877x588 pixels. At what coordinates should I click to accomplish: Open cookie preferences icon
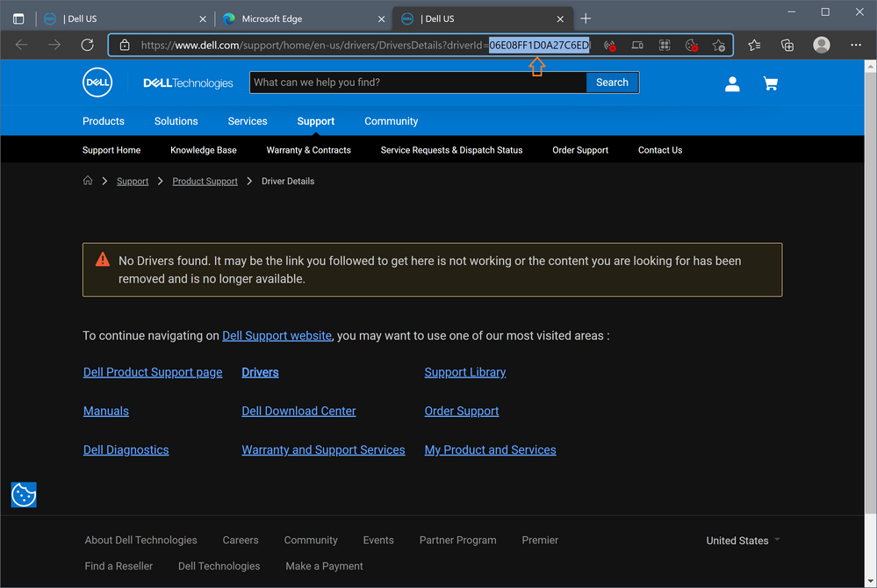tap(24, 495)
